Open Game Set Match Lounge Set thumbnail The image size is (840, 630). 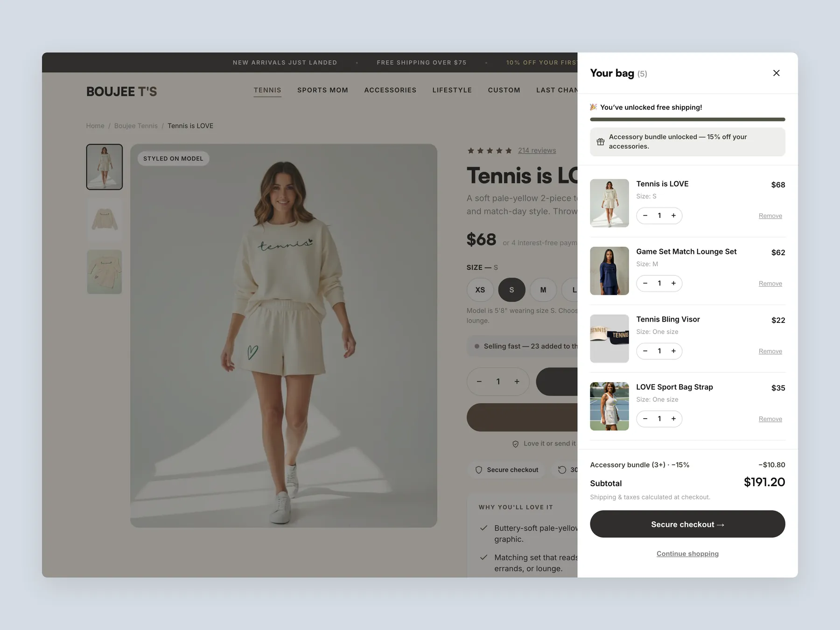coord(609,271)
